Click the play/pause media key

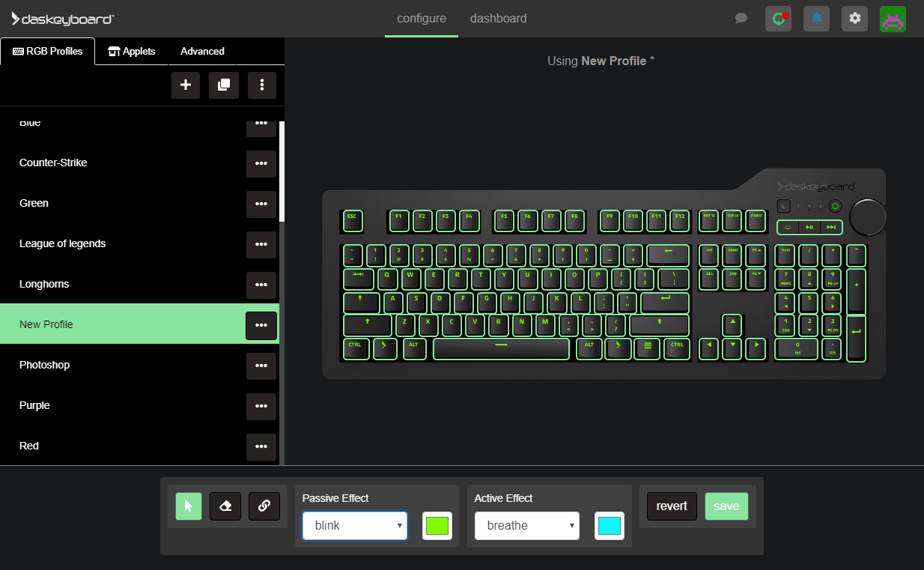coord(809,227)
